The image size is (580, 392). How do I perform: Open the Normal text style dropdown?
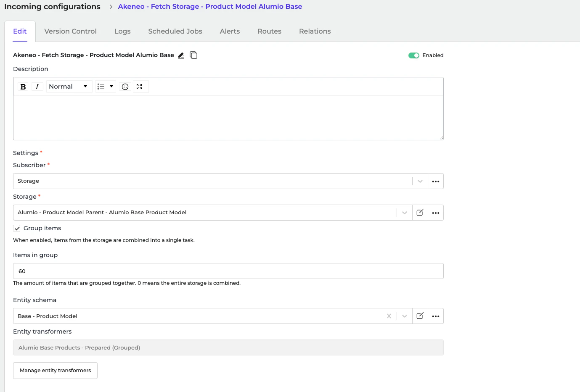pos(69,87)
